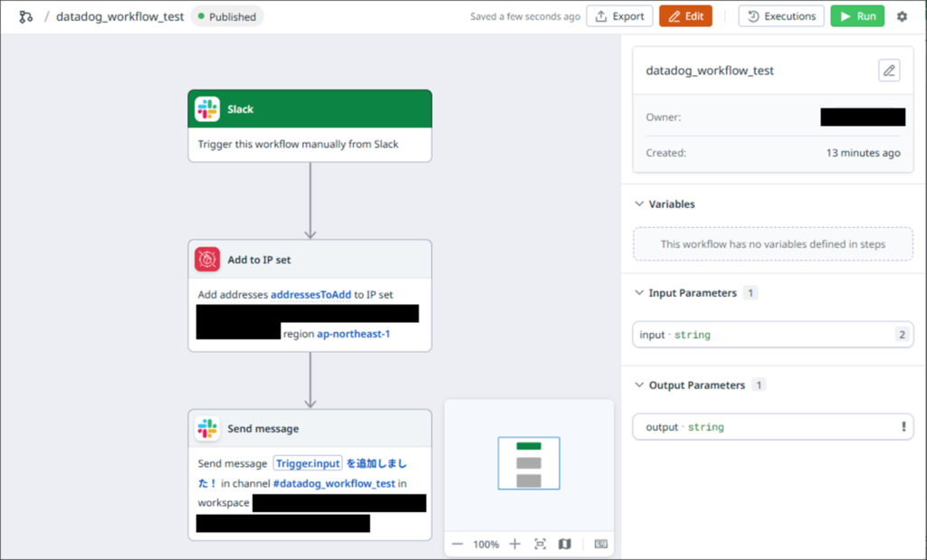This screenshot has width=927, height=560.
Task: Click the Trigger.input variable tag
Action: (308, 463)
